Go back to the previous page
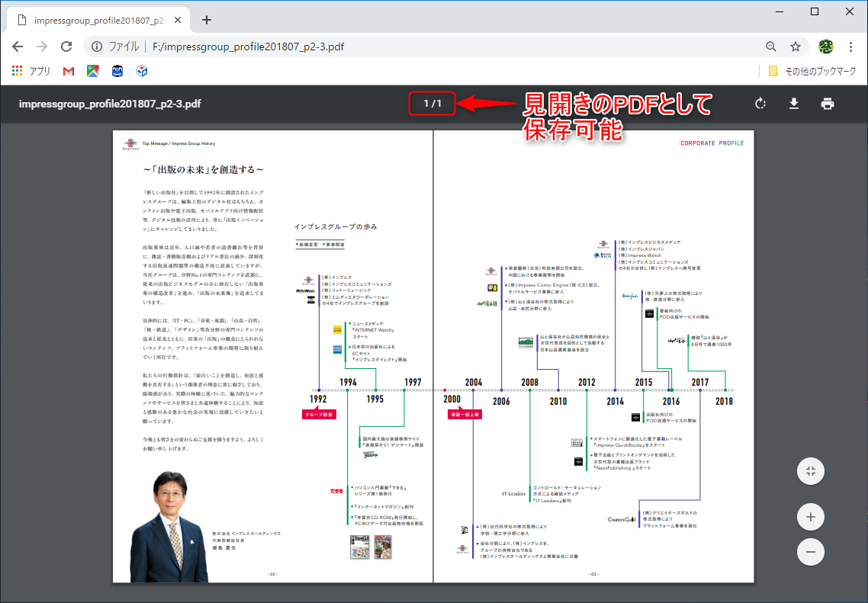This screenshot has width=868, height=603. coord(17,46)
